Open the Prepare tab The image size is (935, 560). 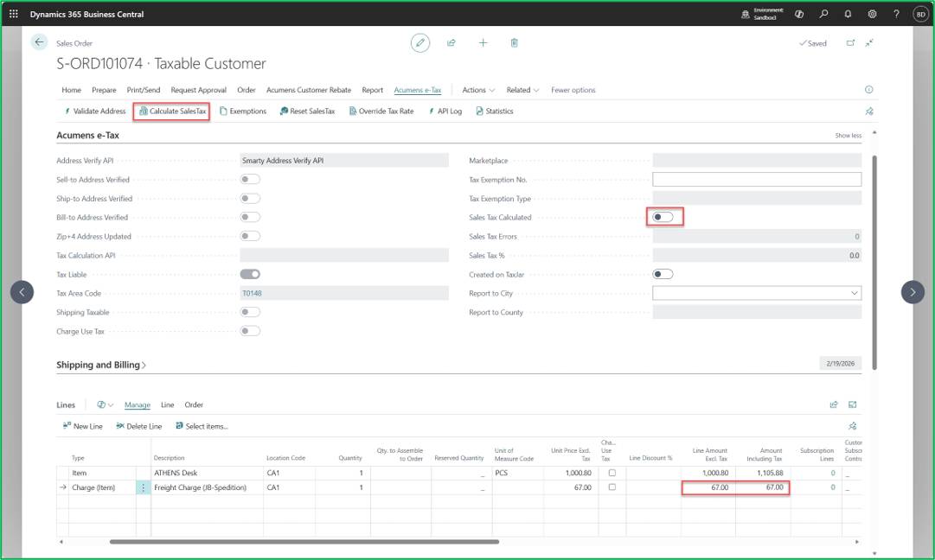(x=104, y=90)
